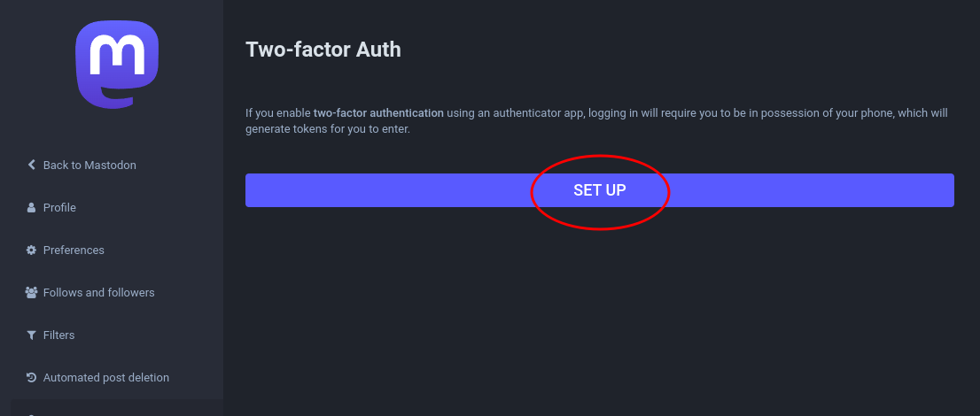This screenshot has width=980, height=416.
Task: Click the highlighted sidebar item below post deletion
Action: click(x=117, y=408)
